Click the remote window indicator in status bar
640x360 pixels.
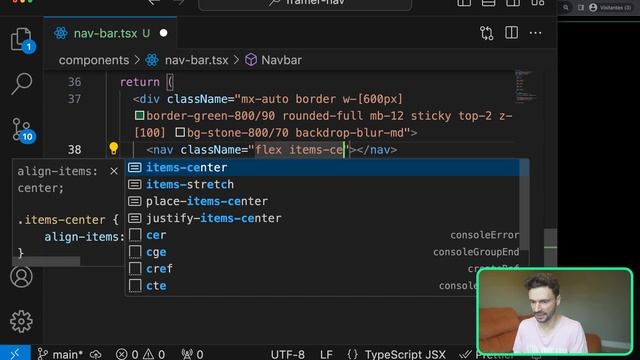tap(15, 353)
